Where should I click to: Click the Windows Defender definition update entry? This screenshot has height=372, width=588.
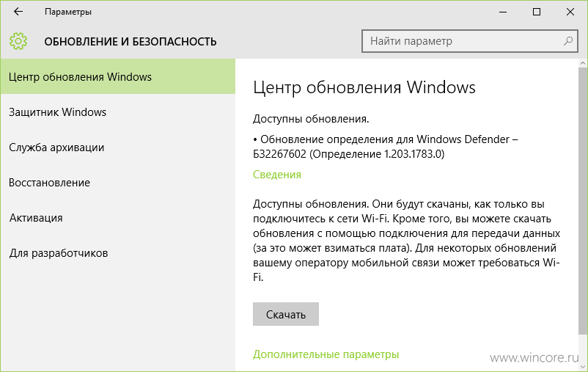[x=385, y=147]
